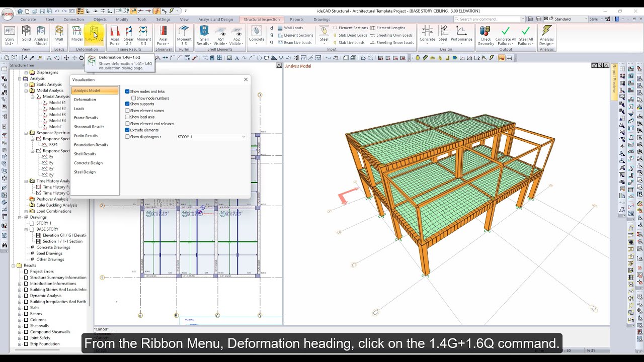Click Element Lengths command
Image resolution: width=644 pixels, height=362 pixels.
pos(388,28)
